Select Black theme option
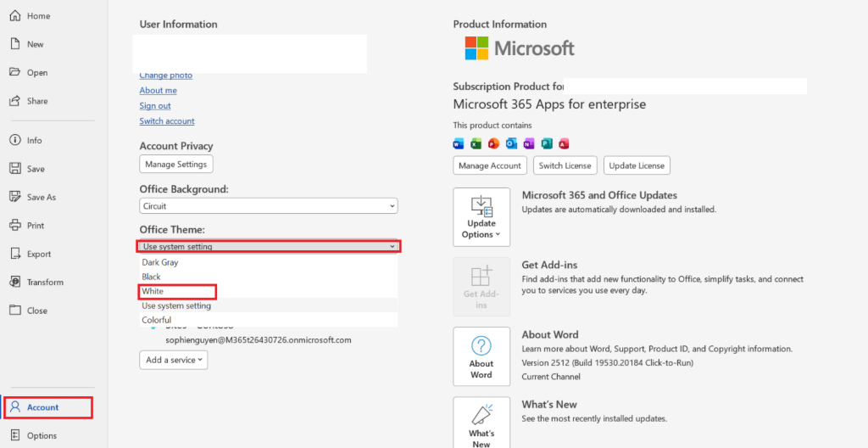This screenshot has width=868, height=448. 269,277
